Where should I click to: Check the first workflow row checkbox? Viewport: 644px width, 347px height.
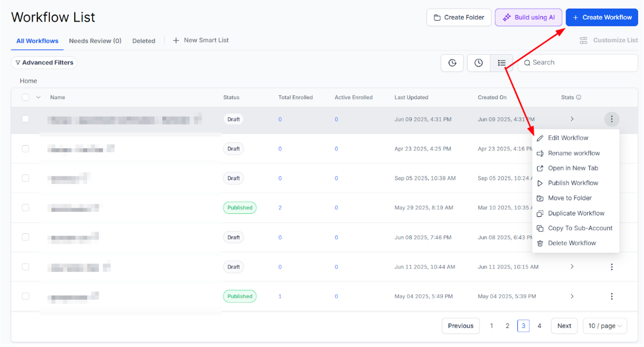(x=25, y=119)
